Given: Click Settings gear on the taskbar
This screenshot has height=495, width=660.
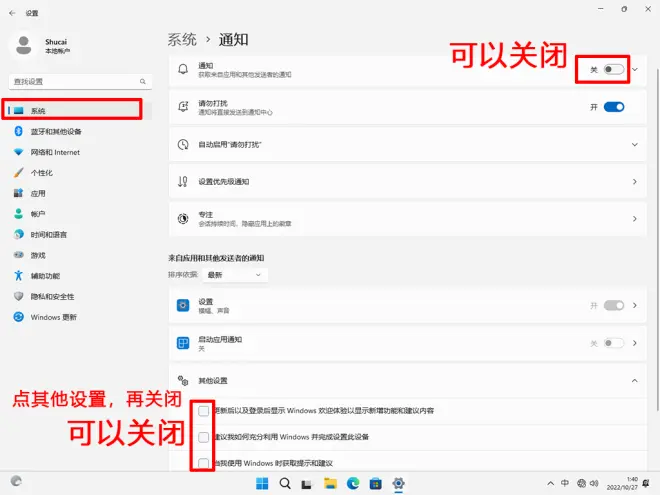Looking at the screenshot, I should 398,483.
